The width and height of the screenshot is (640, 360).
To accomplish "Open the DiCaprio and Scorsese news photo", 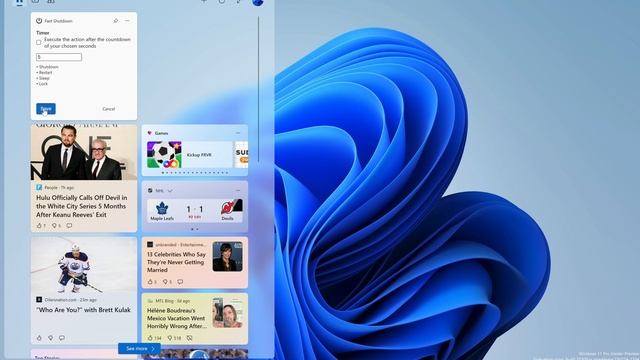I will coord(84,152).
